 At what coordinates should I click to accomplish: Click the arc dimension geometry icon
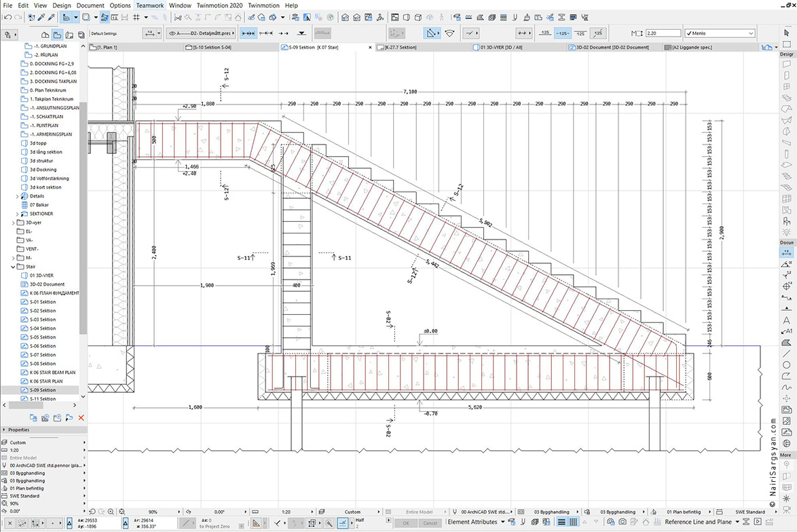(x=449, y=33)
